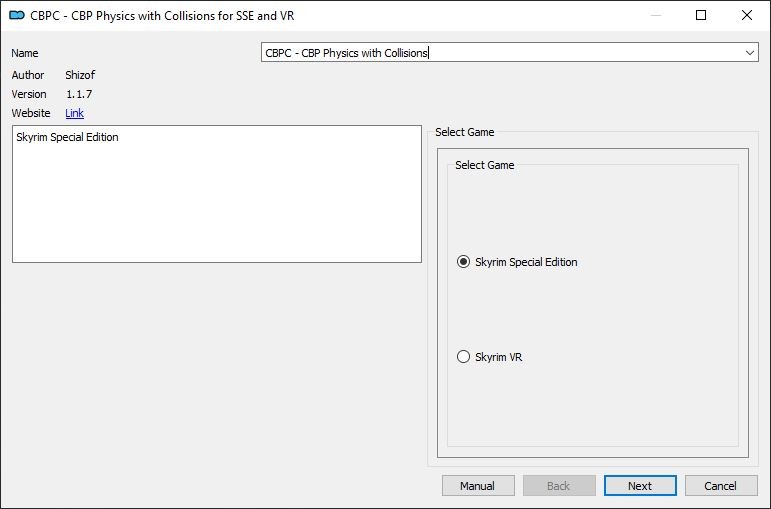
Task: Open the Website Link
Action: (75, 113)
